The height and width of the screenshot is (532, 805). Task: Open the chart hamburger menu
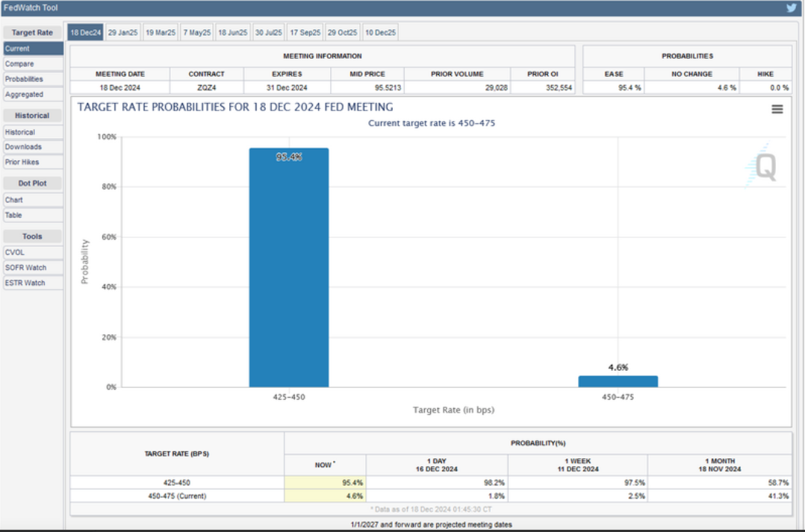click(777, 109)
